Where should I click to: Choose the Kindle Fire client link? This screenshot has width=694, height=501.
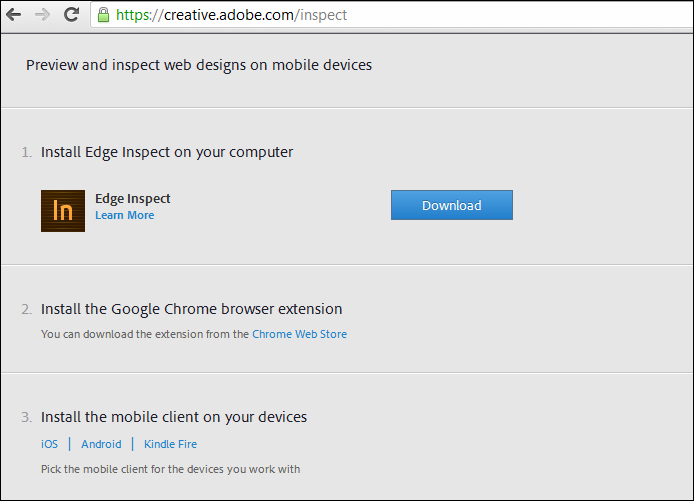170,444
